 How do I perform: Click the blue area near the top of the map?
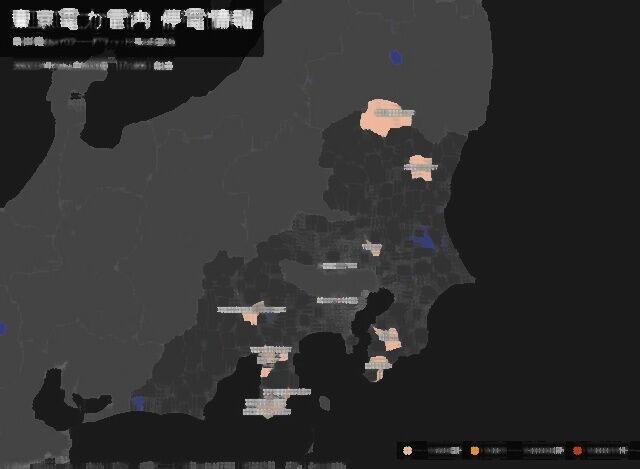395,57
